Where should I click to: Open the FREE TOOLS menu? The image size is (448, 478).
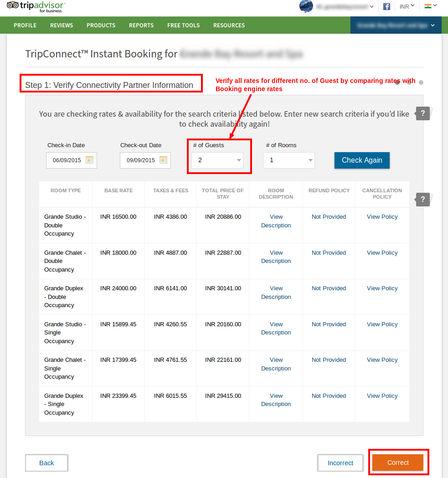[x=183, y=26]
